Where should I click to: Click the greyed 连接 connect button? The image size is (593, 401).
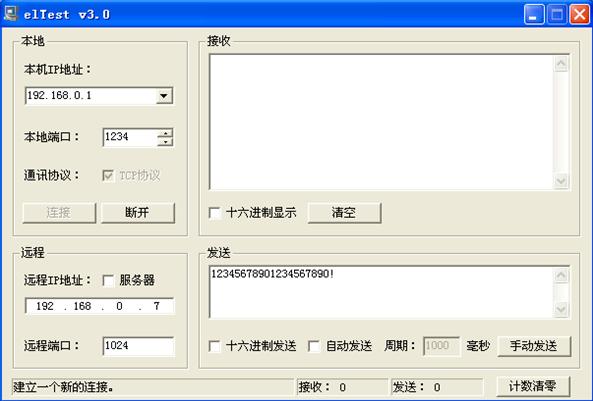coord(59,213)
